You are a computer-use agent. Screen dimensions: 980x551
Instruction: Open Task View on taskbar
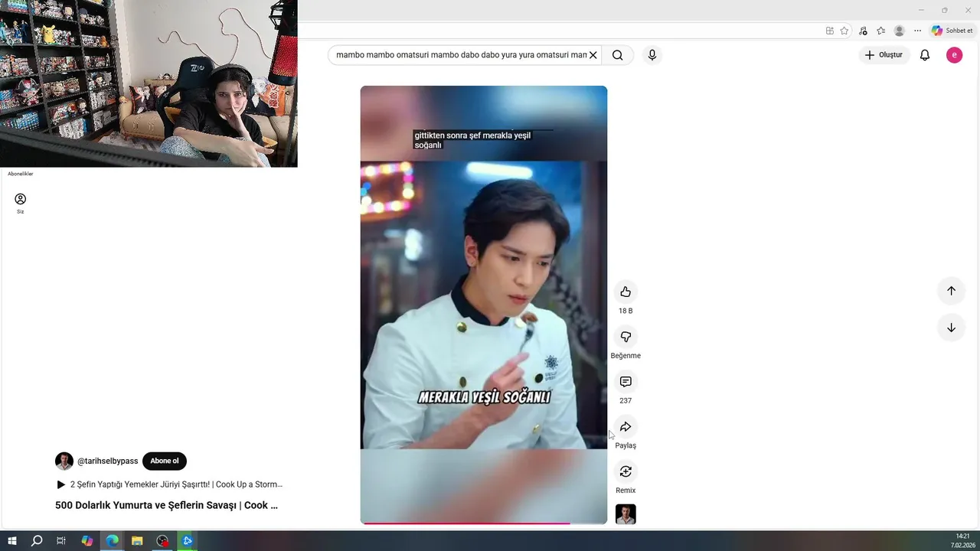61,540
